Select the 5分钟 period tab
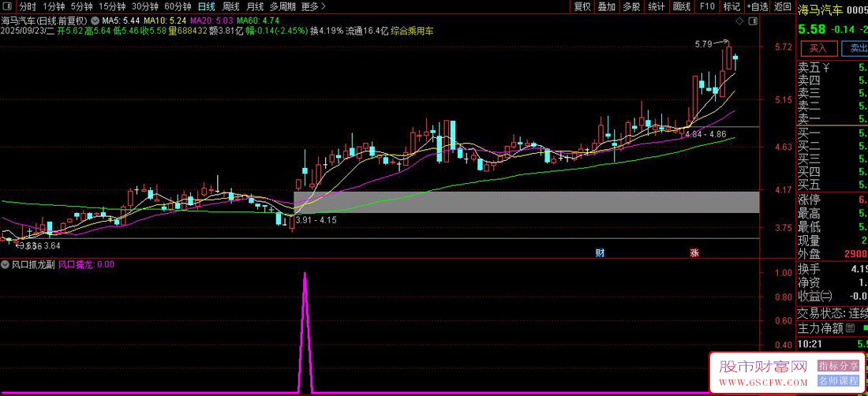Viewport: 868px width, 396px height. pyautogui.click(x=82, y=6)
